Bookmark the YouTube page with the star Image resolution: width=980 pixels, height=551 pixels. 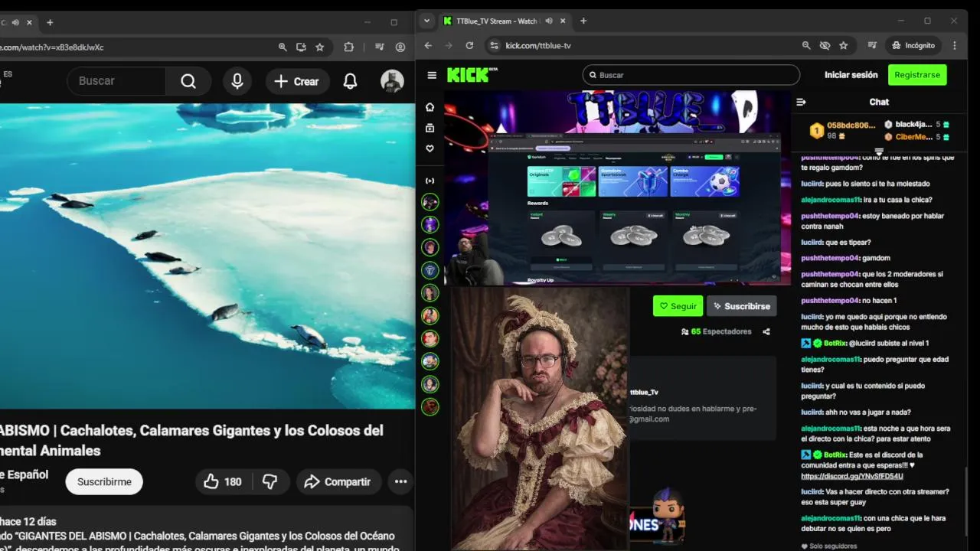pyautogui.click(x=319, y=47)
